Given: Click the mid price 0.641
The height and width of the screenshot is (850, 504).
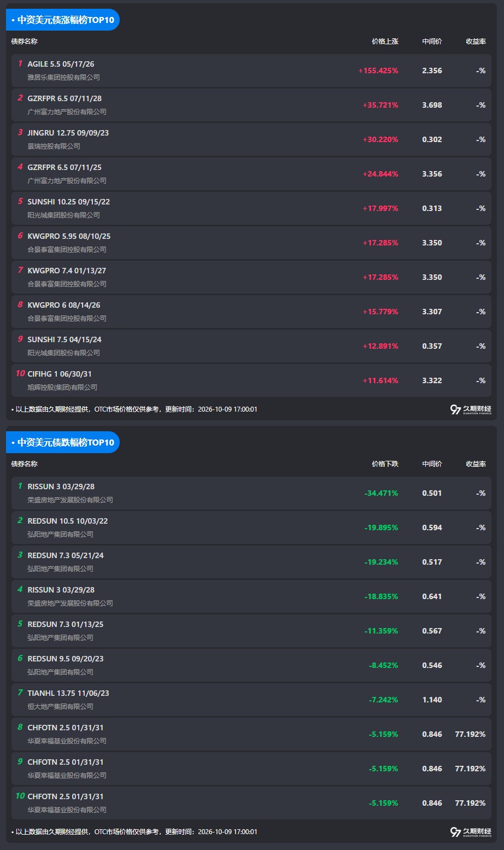Looking at the screenshot, I should click(x=432, y=596).
